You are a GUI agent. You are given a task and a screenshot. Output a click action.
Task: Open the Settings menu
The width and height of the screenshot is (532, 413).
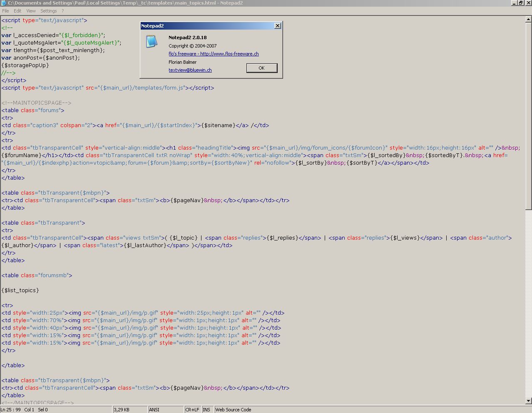[49, 11]
